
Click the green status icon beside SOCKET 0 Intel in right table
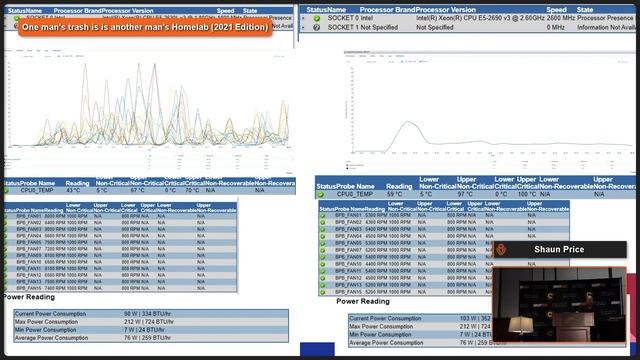(x=317, y=18)
